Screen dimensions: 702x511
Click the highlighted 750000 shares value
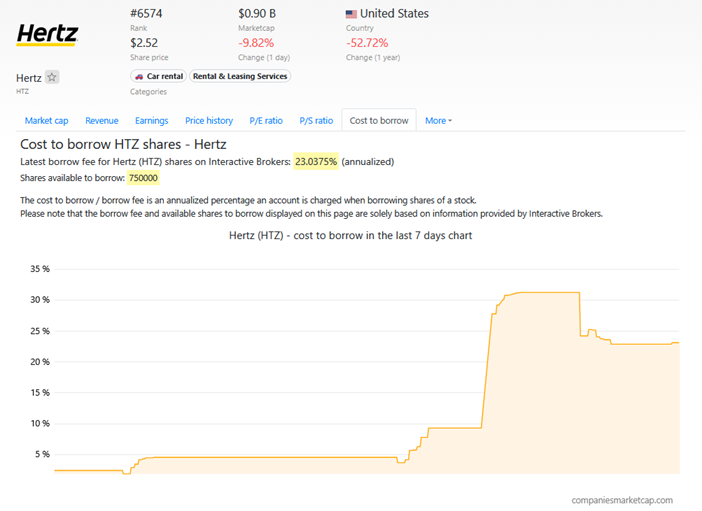(143, 178)
